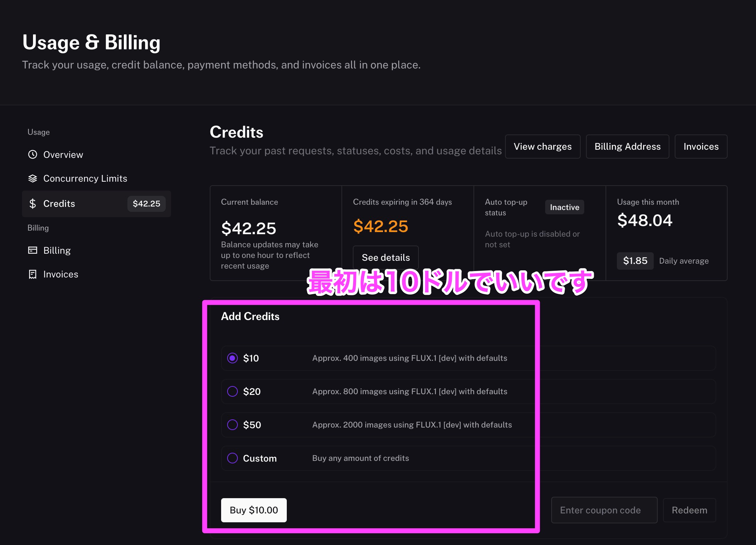
Task: Click the Overview clock icon
Action: (x=33, y=154)
